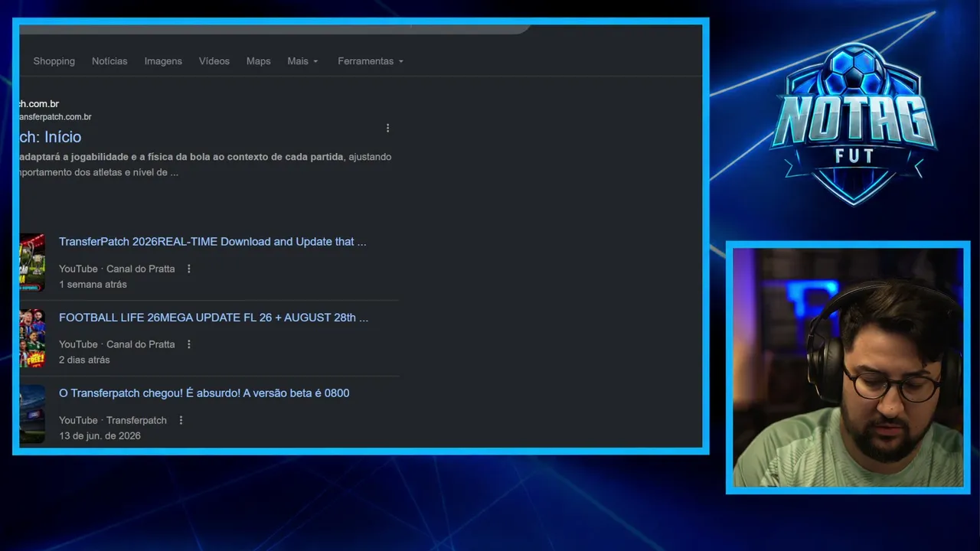The image size is (980, 551).
Task: Open options menu beside '1 semana atrás' result
Action: click(x=188, y=269)
